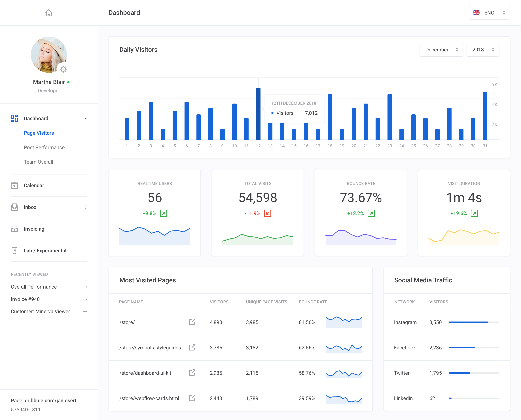The height and width of the screenshot is (420, 521).
Task: Select year from the 2018 dropdown
Action: point(483,49)
